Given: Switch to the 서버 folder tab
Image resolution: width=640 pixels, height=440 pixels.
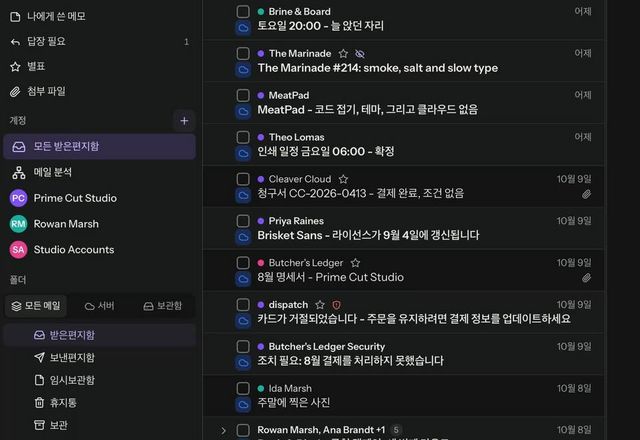Looking at the screenshot, I should pos(100,306).
